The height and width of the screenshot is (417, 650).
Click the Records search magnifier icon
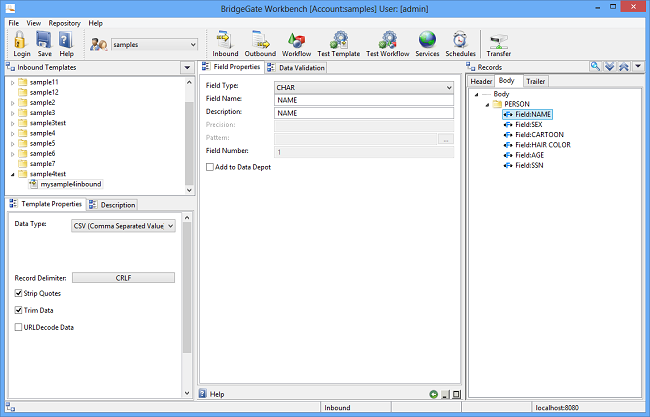(x=595, y=66)
